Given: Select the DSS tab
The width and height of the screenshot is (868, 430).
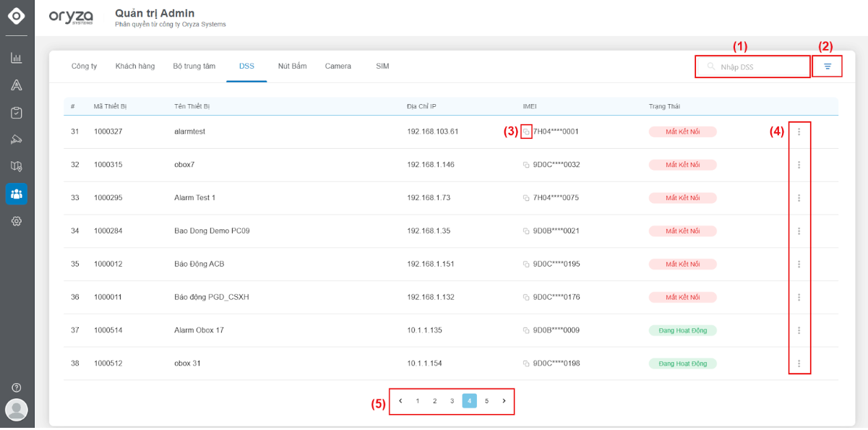Looking at the screenshot, I should (x=246, y=66).
